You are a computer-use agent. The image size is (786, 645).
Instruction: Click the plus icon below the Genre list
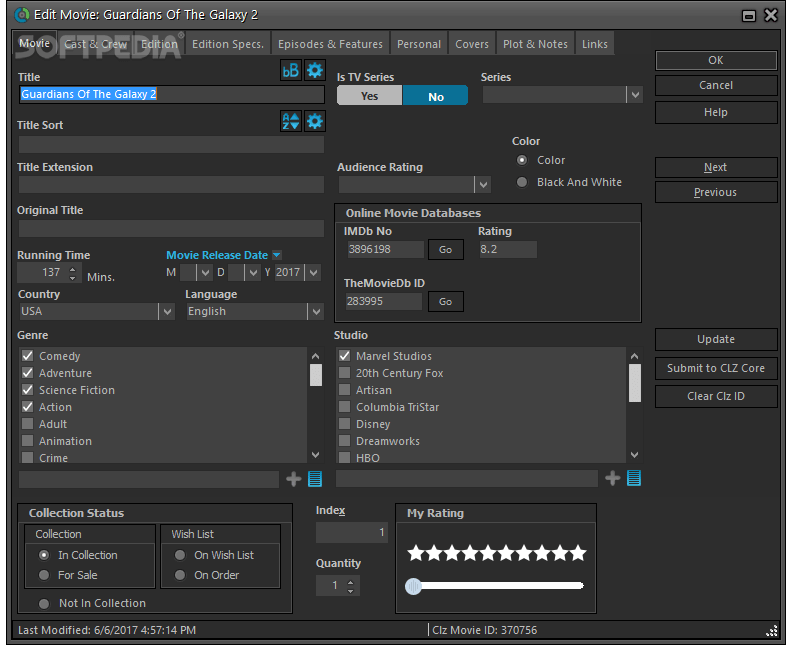(x=293, y=479)
